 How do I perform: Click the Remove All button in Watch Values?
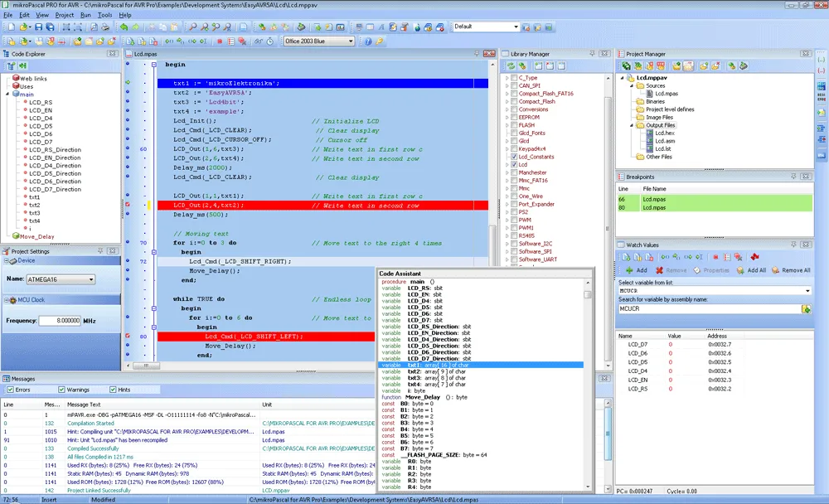[x=791, y=270]
